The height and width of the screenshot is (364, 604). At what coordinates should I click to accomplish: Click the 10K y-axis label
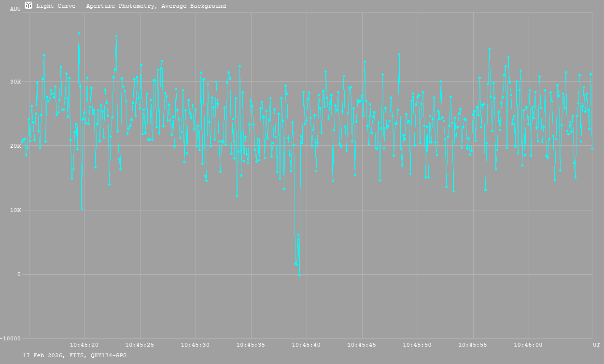[x=16, y=210]
